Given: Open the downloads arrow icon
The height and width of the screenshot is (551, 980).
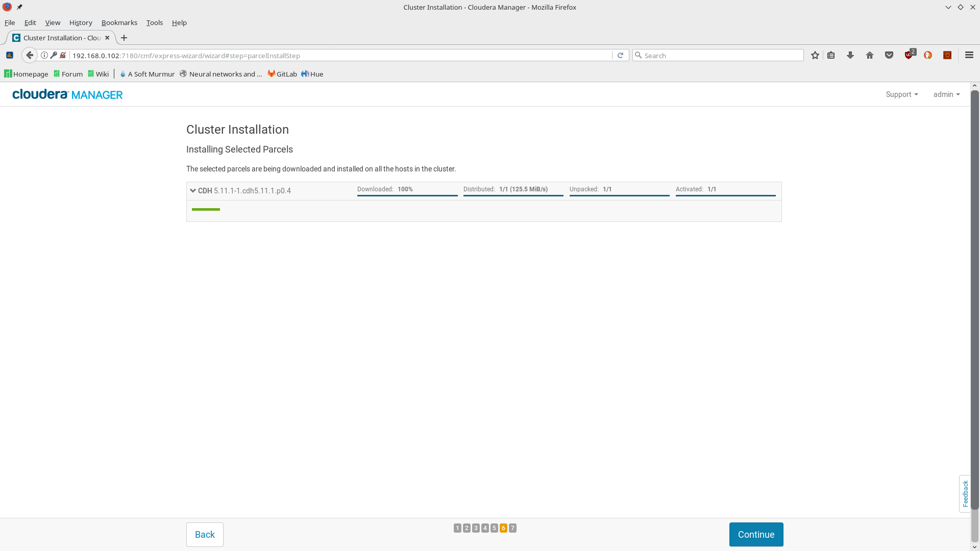Looking at the screenshot, I should [x=850, y=56].
